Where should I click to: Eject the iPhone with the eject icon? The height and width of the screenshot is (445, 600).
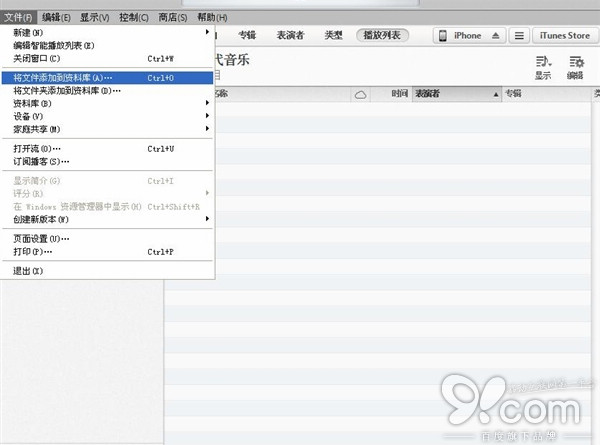point(496,36)
